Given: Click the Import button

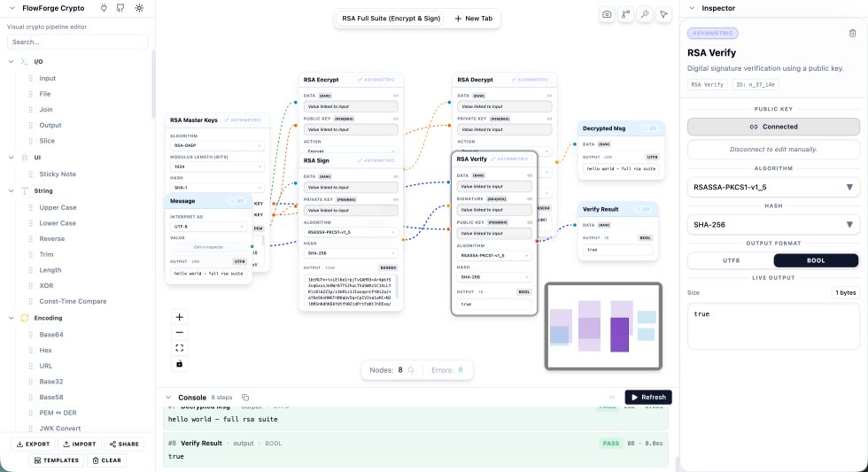Looking at the screenshot, I should click(x=79, y=444).
